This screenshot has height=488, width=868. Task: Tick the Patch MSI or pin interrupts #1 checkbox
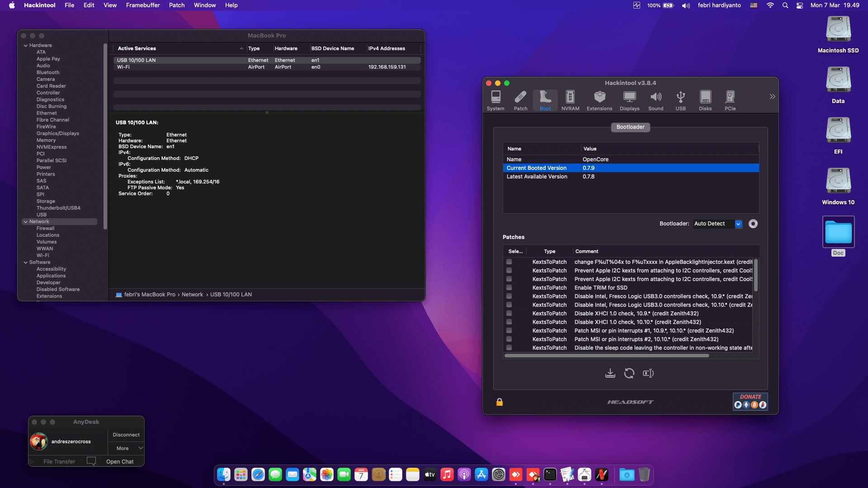coord(509,330)
